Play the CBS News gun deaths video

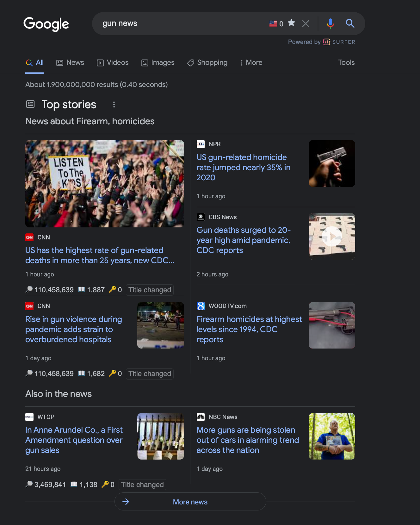(x=332, y=236)
